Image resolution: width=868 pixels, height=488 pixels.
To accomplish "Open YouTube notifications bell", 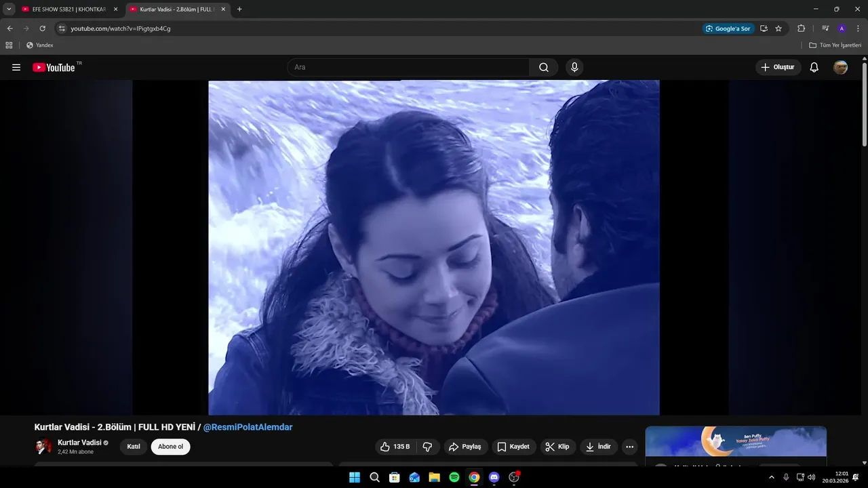I will (814, 67).
